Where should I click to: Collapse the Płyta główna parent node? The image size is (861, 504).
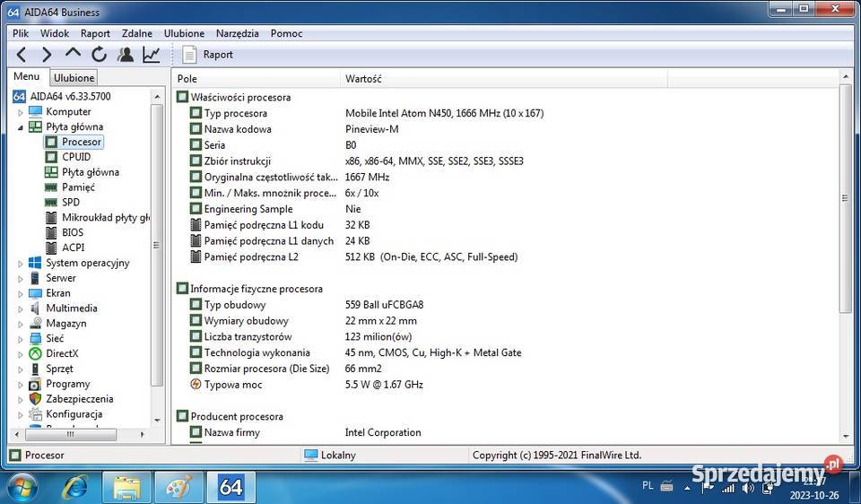21,127
